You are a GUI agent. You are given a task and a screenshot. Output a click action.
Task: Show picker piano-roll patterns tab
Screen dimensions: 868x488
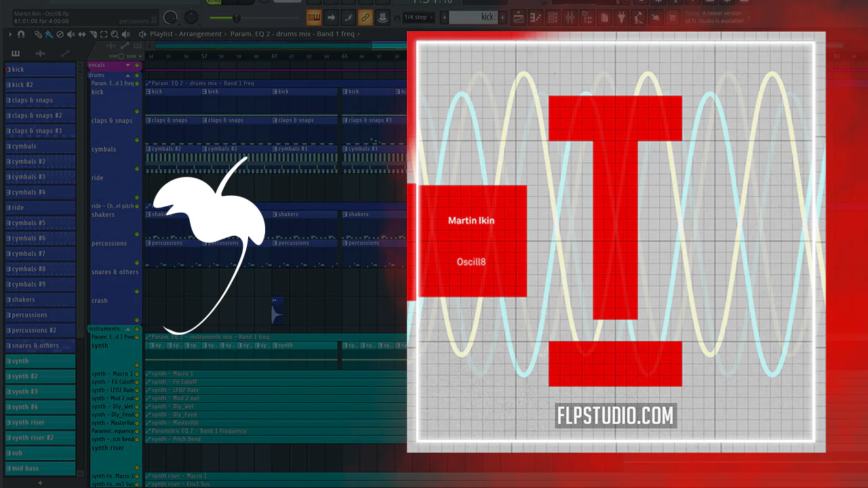[x=16, y=54]
